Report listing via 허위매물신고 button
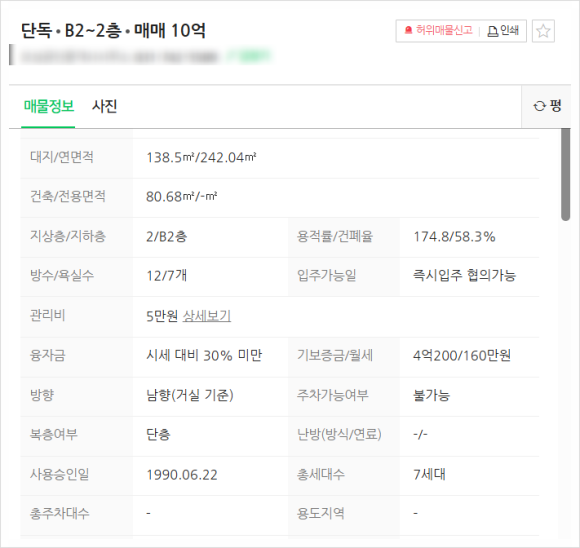 [x=439, y=30]
